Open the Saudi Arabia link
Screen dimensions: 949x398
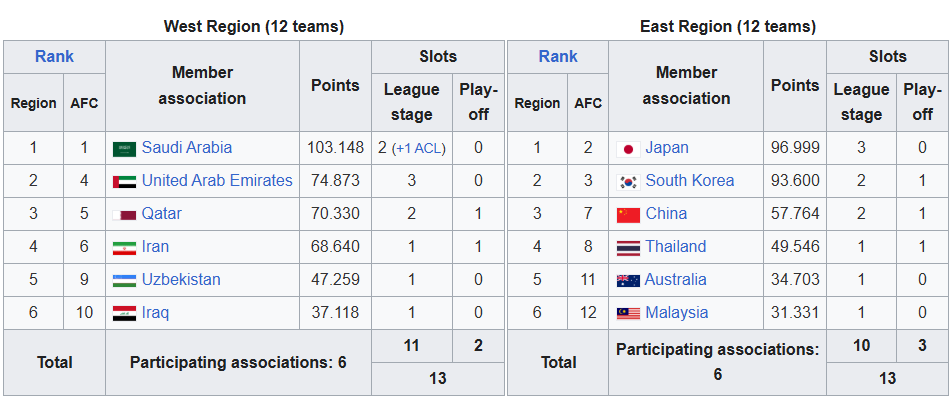186,148
